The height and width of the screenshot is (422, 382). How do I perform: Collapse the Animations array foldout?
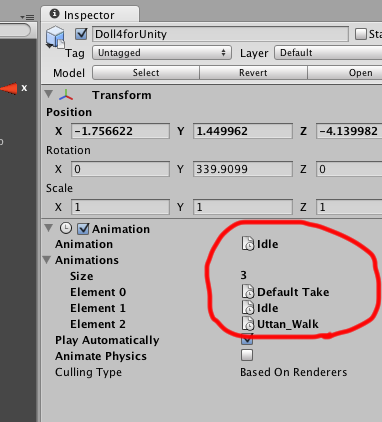[47, 259]
